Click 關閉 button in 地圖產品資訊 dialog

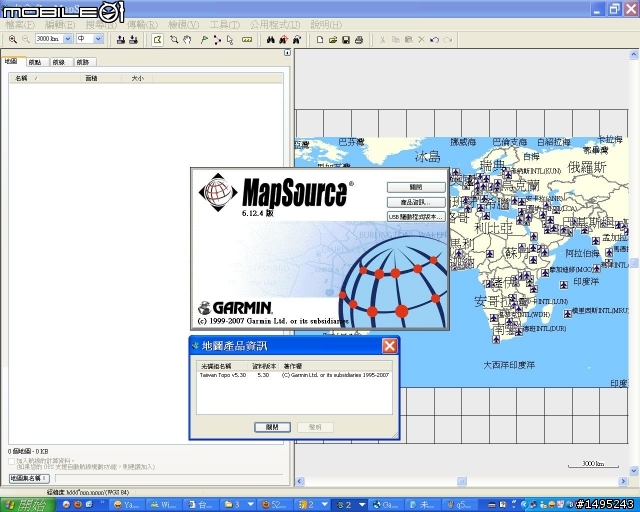pyautogui.click(x=272, y=427)
